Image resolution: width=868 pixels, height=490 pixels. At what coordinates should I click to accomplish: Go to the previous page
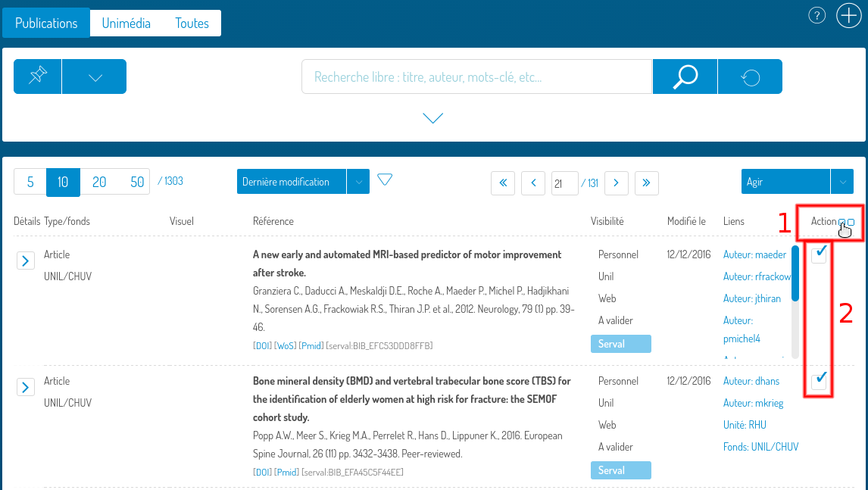[x=533, y=183]
